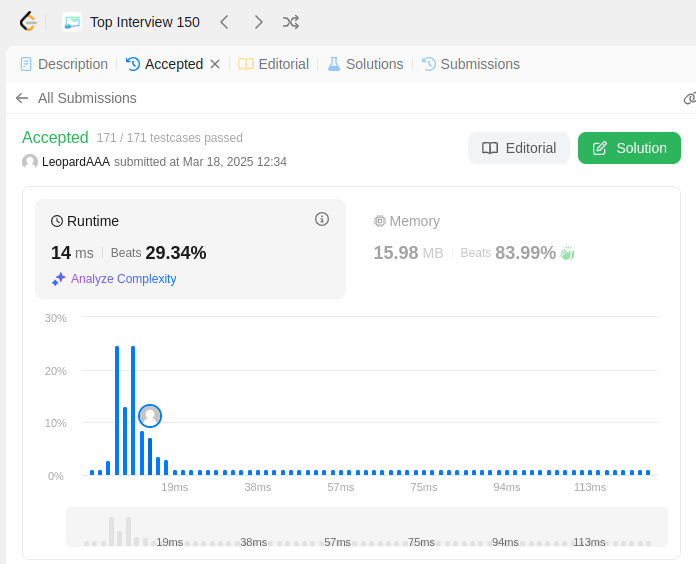696x564 pixels.
Task: Open the Editorial tab
Action: [273, 64]
